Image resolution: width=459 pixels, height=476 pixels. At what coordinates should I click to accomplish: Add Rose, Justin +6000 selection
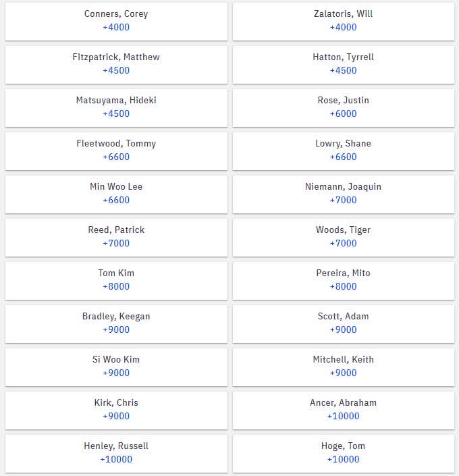(344, 108)
